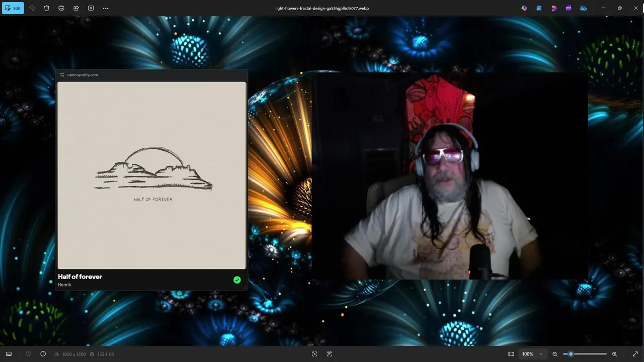
Task: Enter full screen with the expand arrows
Action: tap(635, 354)
